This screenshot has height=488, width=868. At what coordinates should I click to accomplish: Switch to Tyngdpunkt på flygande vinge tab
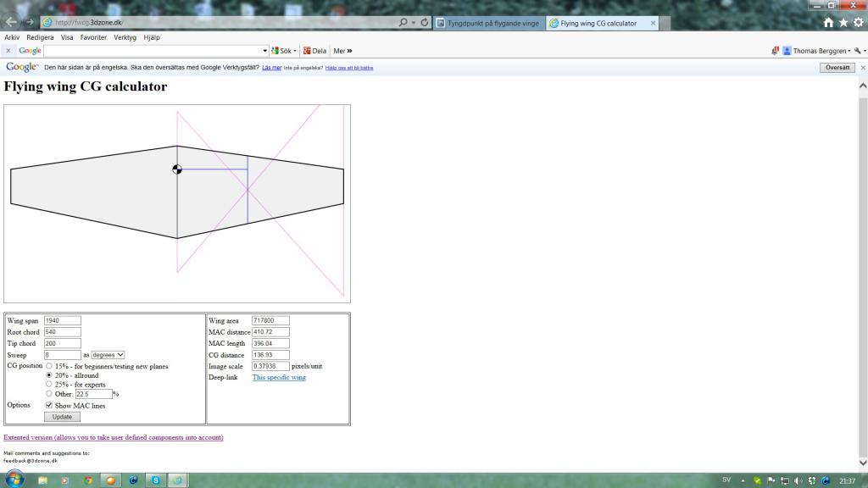pos(487,23)
